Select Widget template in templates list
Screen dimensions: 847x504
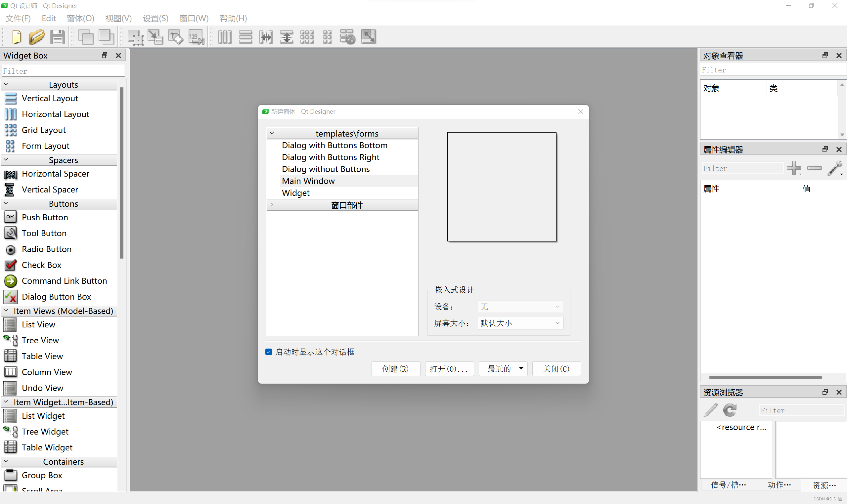[296, 192]
